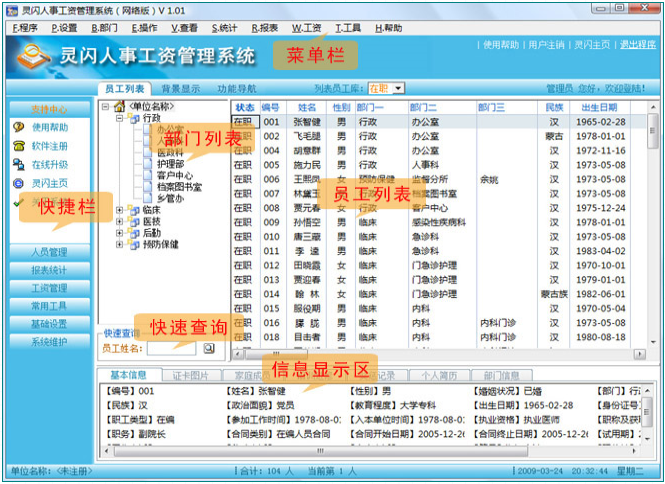Image resolution: width=665 pixels, height=484 pixels.
Task: Click the employee list scroll-down arrow
Action: (x=653, y=342)
